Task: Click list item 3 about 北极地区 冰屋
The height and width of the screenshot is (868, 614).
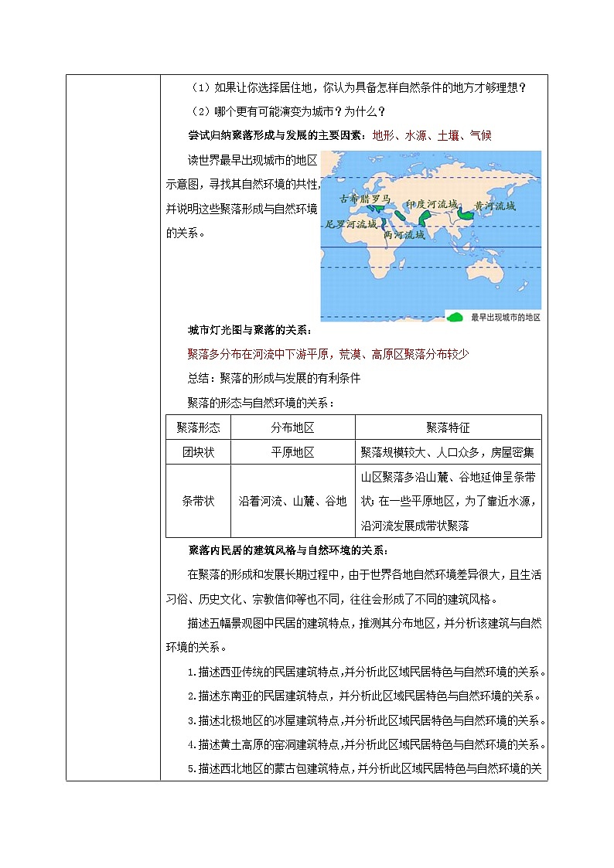Action: 367,720
